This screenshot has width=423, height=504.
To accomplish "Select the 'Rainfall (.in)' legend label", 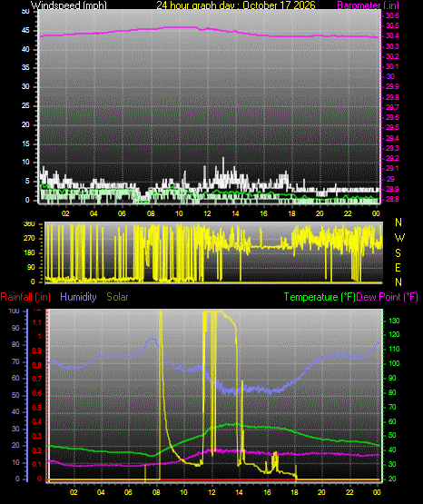I will 25,297.
